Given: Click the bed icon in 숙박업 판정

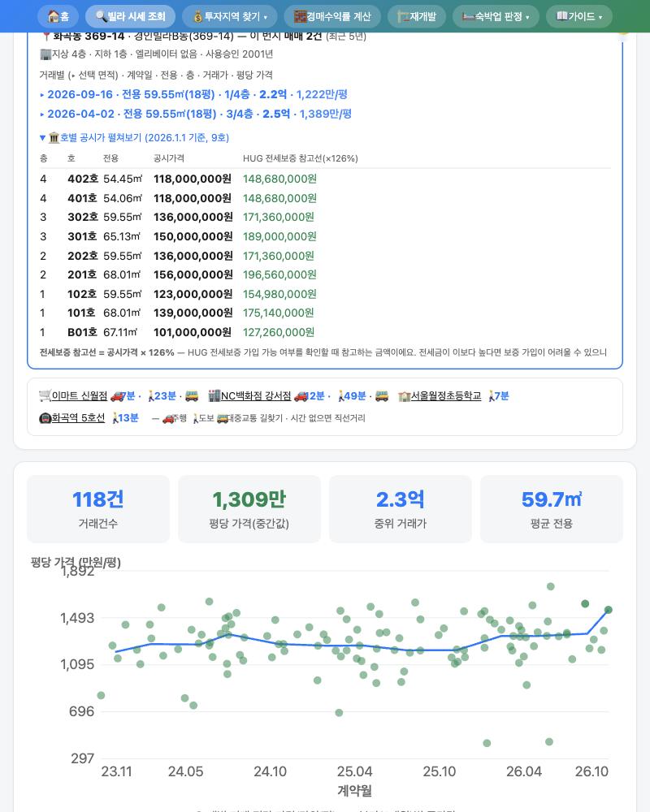Looking at the screenshot, I should [x=468, y=16].
